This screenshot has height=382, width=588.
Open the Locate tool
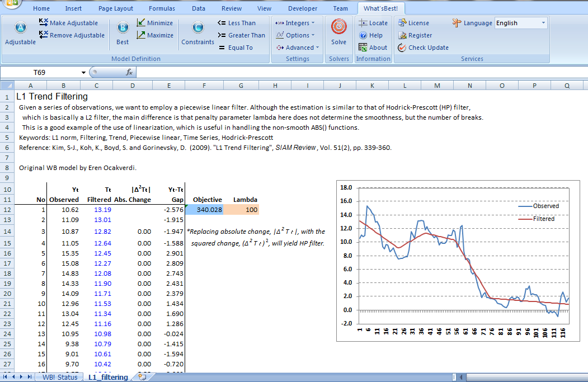(x=373, y=23)
